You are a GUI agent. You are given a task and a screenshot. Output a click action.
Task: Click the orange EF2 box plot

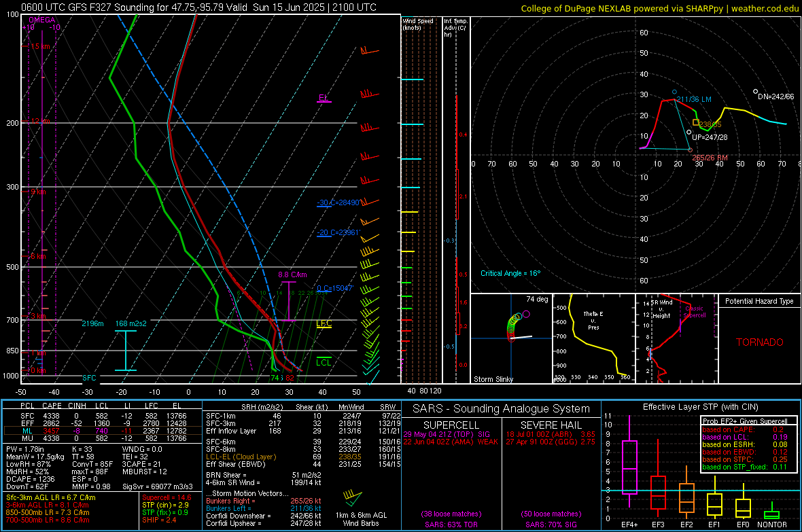pos(686,498)
